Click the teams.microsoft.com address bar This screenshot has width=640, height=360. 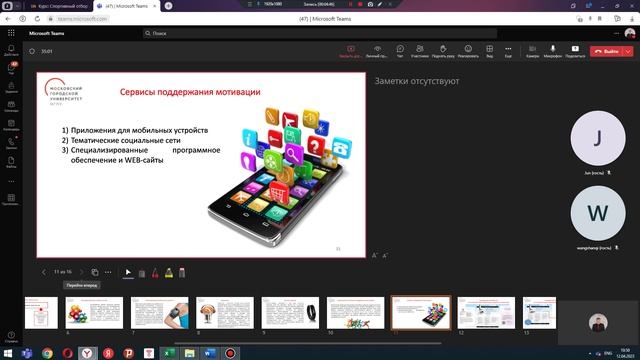coord(82,19)
